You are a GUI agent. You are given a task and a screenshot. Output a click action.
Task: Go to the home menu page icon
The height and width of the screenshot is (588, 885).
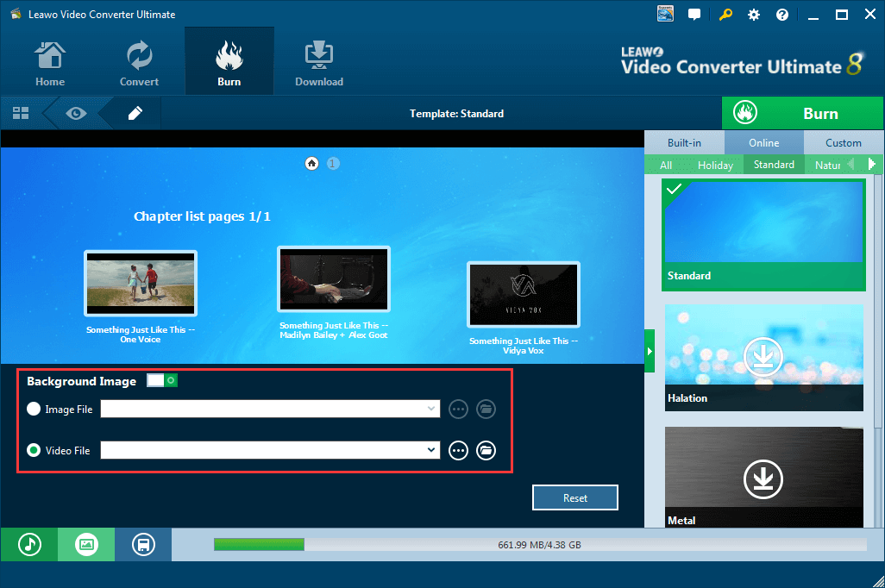(311, 164)
